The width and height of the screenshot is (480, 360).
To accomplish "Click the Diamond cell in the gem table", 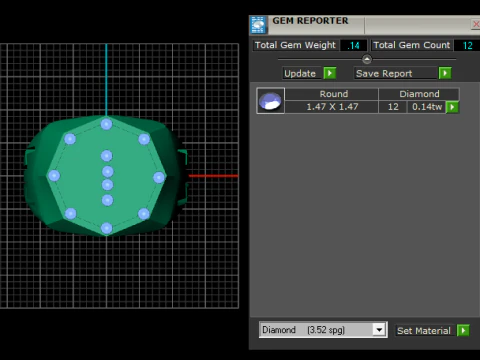I will tap(419, 94).
